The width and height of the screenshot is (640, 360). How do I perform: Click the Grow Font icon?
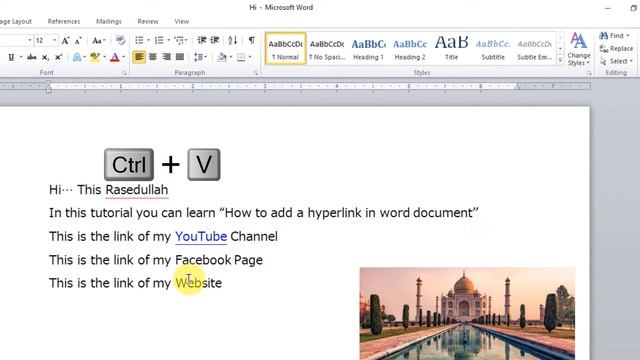(65, 40)
